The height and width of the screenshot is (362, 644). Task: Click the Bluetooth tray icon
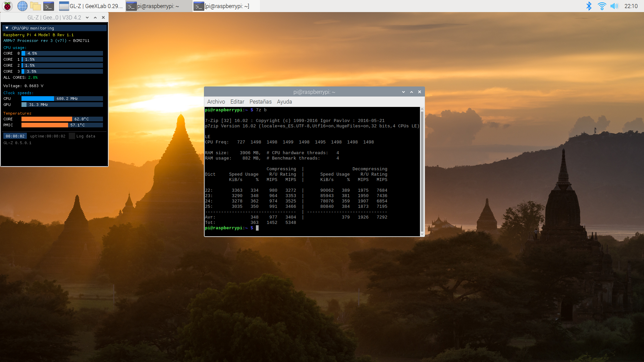pos(589,6)
